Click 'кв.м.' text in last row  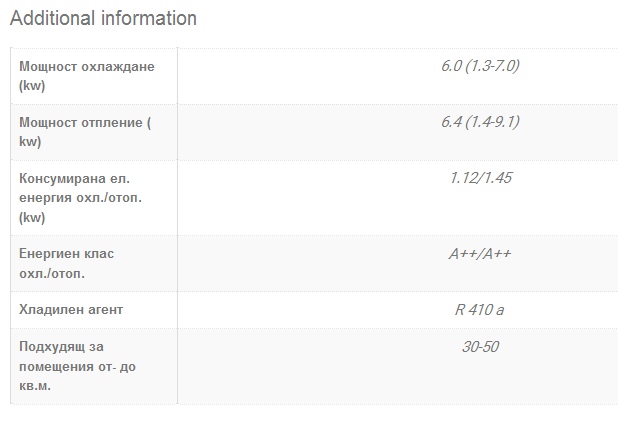click(35, 386)
